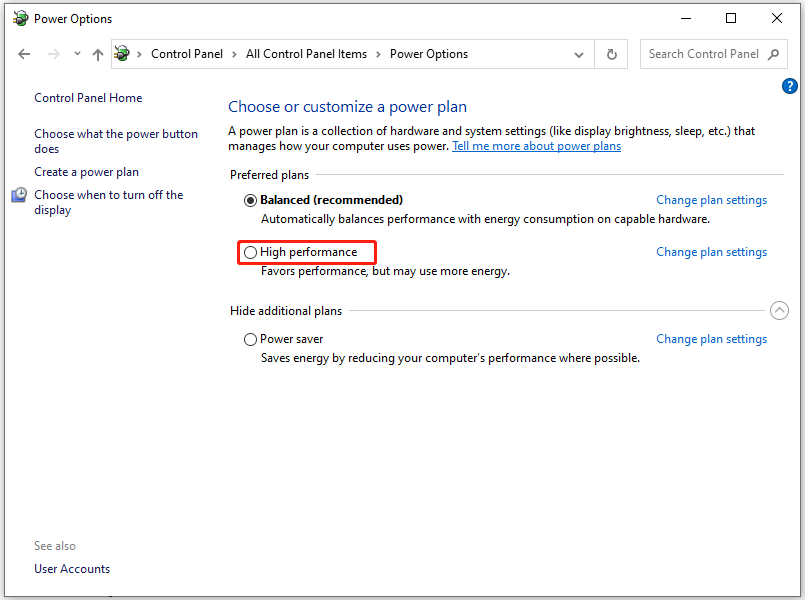Click the 'Hide additional plans' label
The image size is (805, 600).
point(286,311)
